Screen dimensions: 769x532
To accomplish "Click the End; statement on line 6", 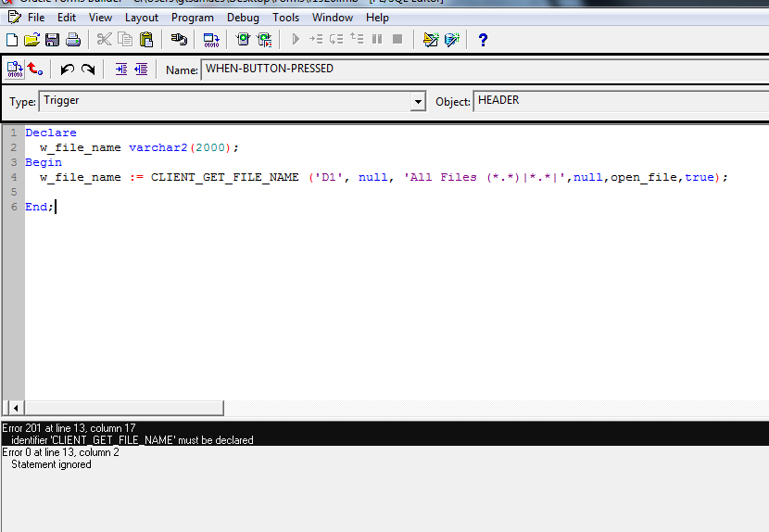I will click(39, 207).
